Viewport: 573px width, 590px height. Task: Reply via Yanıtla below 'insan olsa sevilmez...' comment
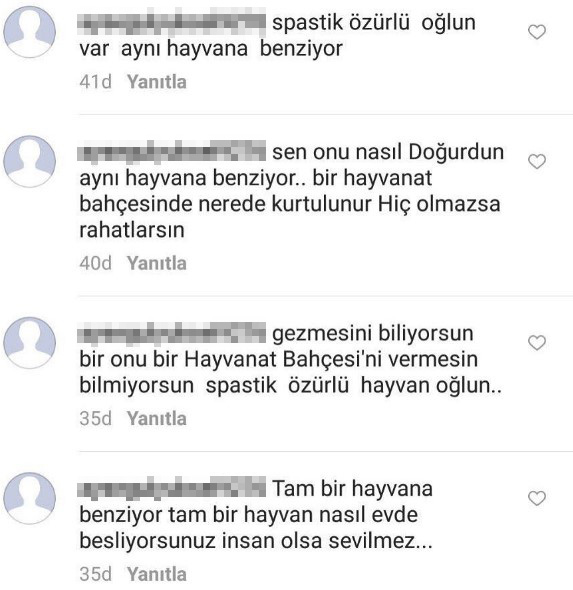pos(157,574)
